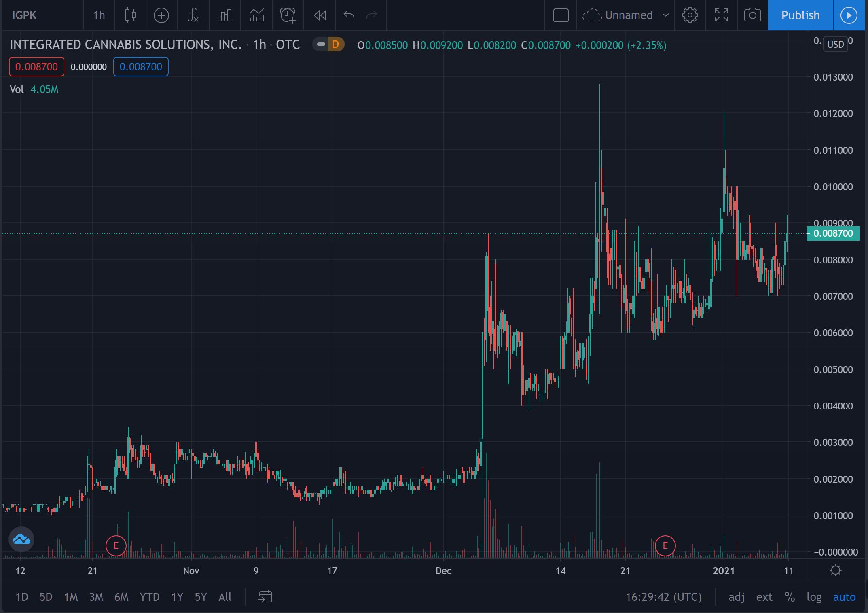Open the candlestick chart style selector
The height and width of the screenshot is (613, 868).
130,15
